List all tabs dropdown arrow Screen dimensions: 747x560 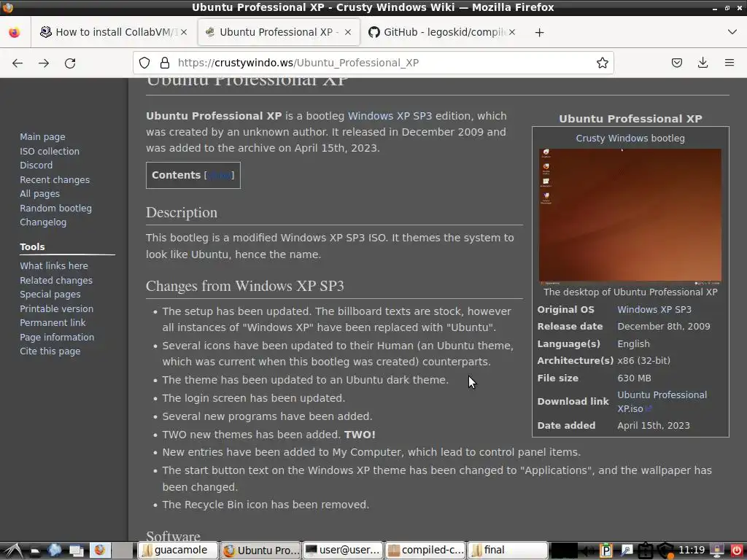[x=732, y=32]
